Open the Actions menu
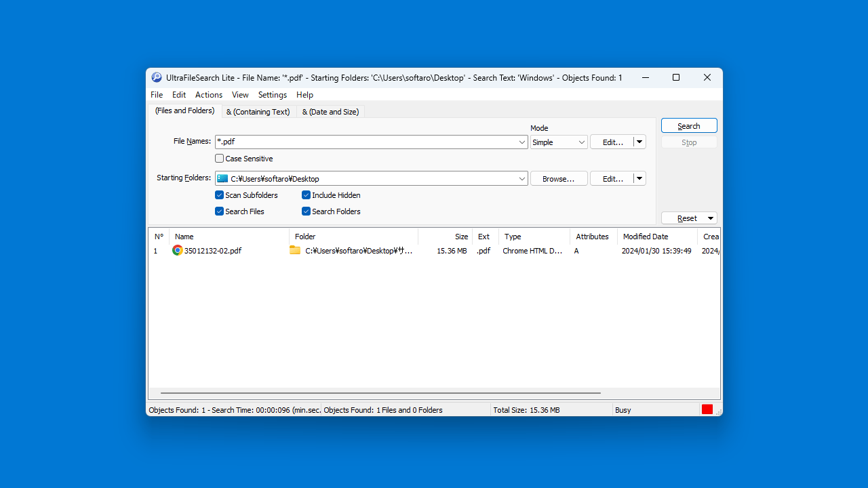The width and height of the screenshot is (868, 488). [209, 95]
